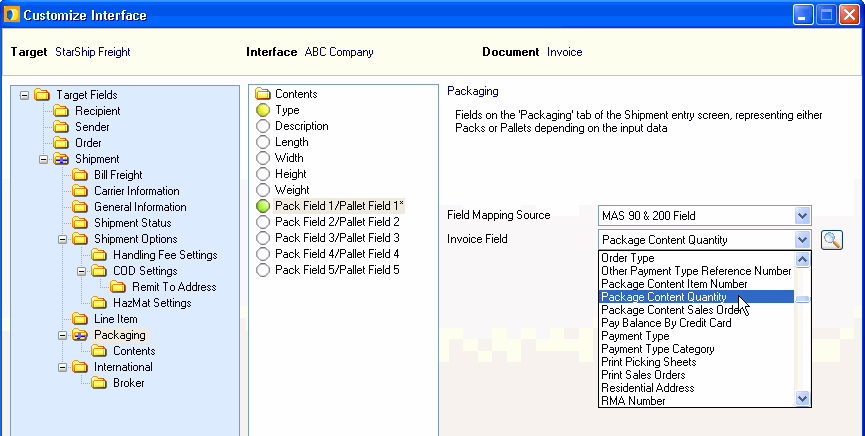
Task: Click the Recipient folder icon
Action: coord(61,111)
